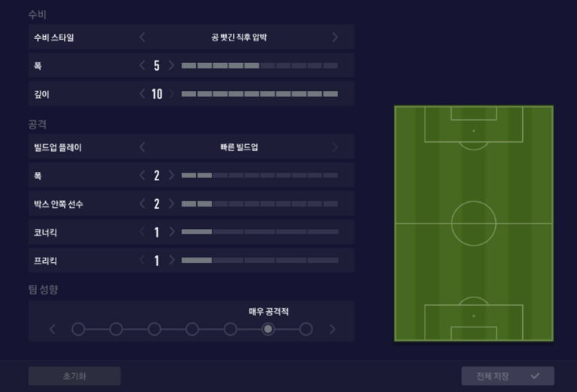The height and width of the screenshot is (392, 577).
Task: Select the fourth 팀 성향 circle
Action: pyautogui.click(x=192, y=329)
